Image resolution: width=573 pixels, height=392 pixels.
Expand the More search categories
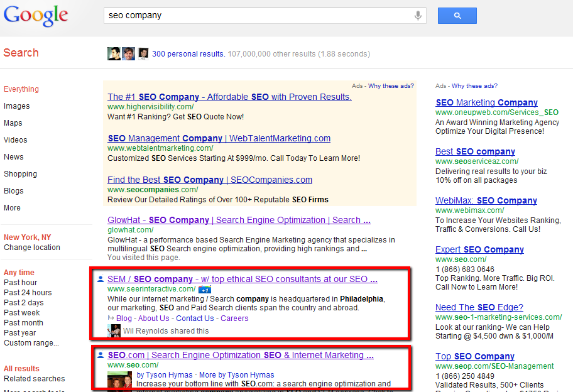12,208
